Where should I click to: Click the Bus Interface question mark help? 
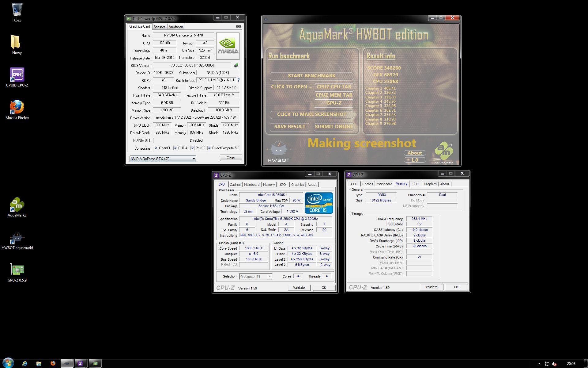(239, 80)
